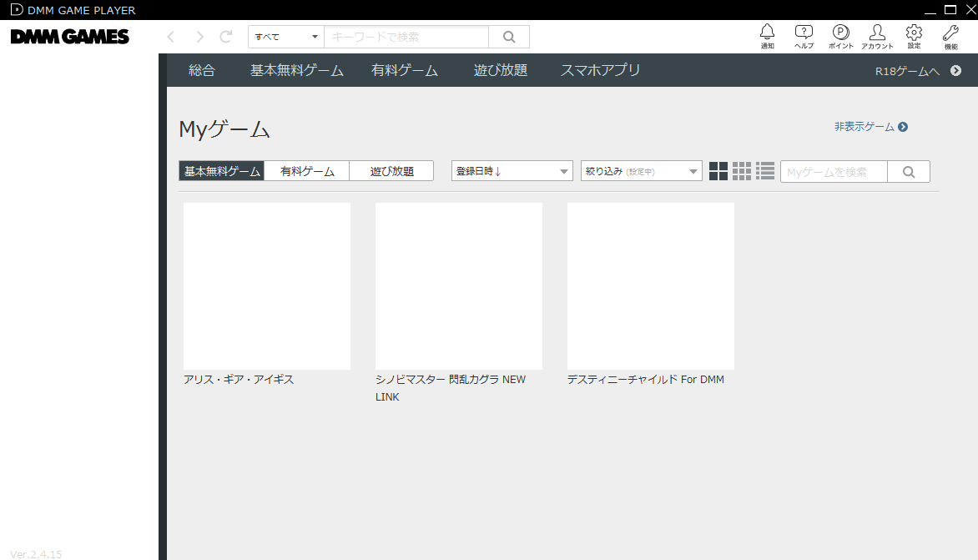Viewport: 978px width, 560px height.
Task: Follow the R18ゲームへ link
Action: pos(907,71)
